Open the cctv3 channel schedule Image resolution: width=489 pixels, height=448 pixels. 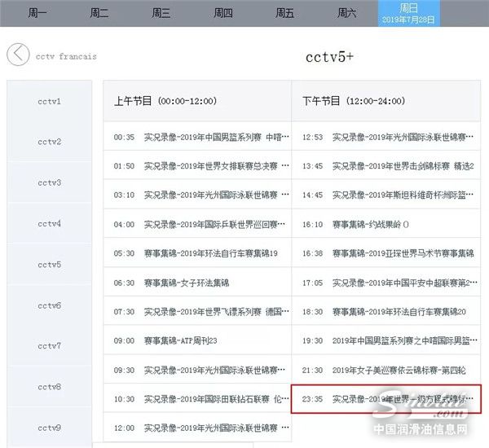(50, 183)
